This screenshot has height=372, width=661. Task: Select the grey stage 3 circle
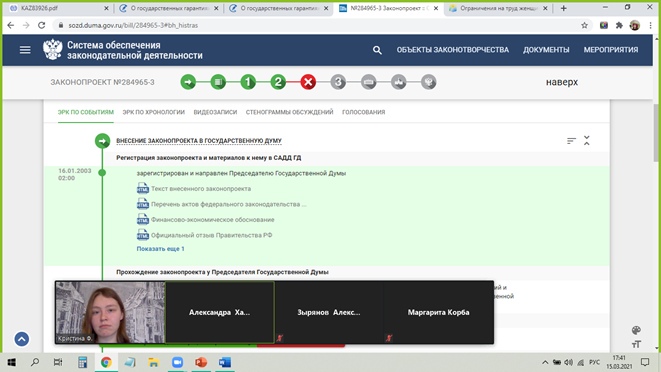(338, 82)
